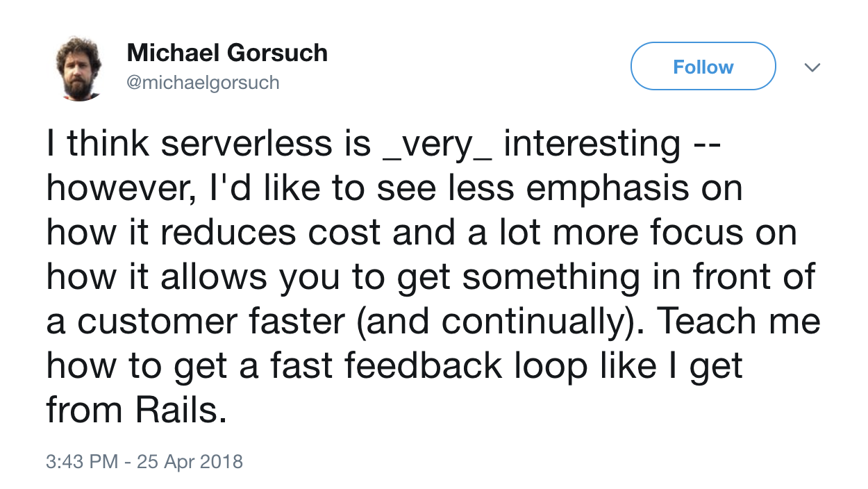Expand the tweet options chevron
This screenshot has width=868, height=489.
812,67
